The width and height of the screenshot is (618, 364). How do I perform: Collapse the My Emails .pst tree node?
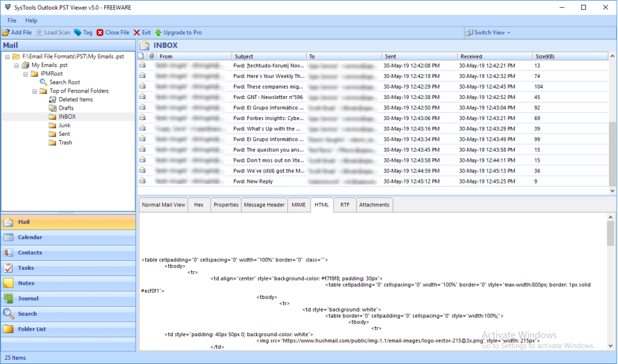coord(16,65)
